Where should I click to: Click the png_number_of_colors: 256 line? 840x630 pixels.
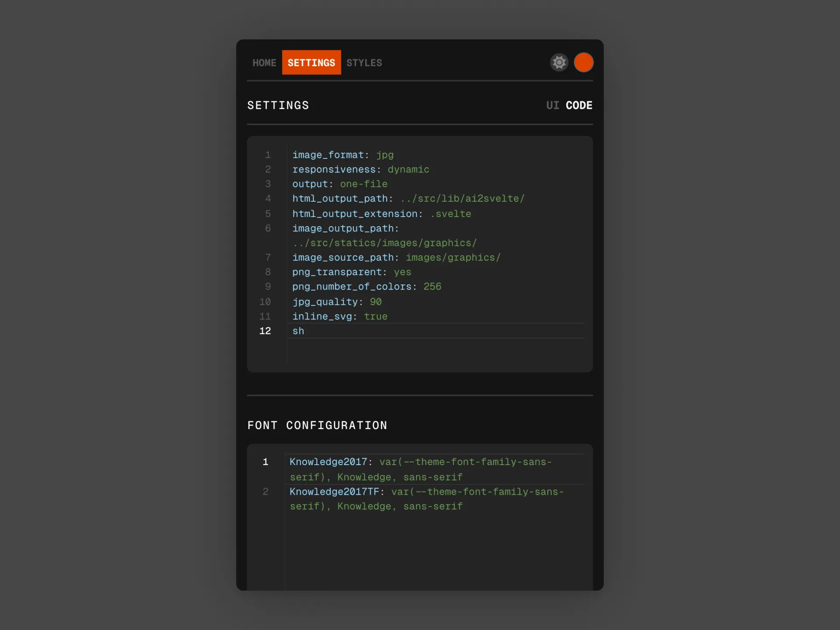pyautogui.click(x=367, y=287)
